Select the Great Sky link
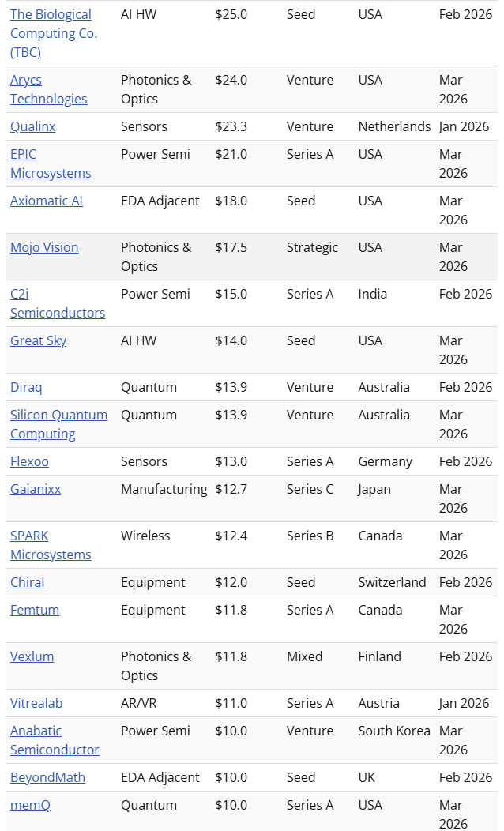 point(38,340)
